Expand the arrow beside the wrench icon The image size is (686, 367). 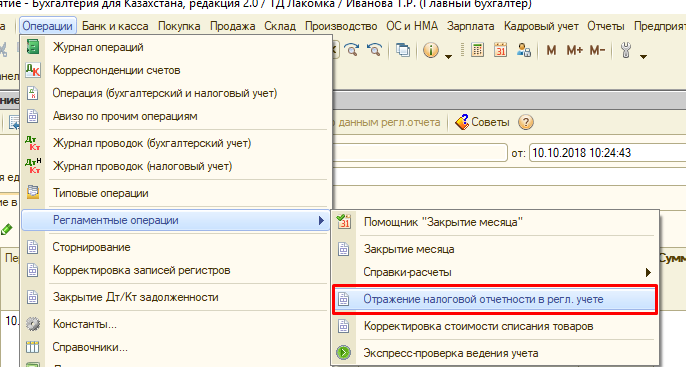643,56
